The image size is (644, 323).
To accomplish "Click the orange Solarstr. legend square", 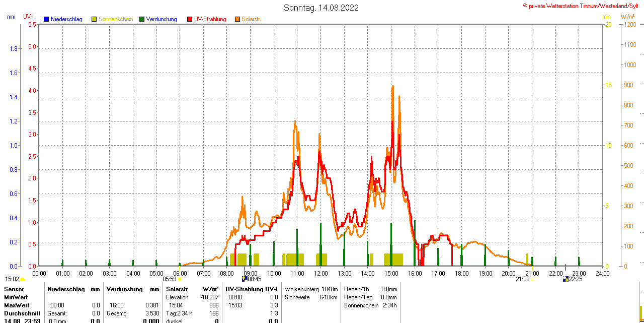I will pyautogui.click(x=237, y=19).
